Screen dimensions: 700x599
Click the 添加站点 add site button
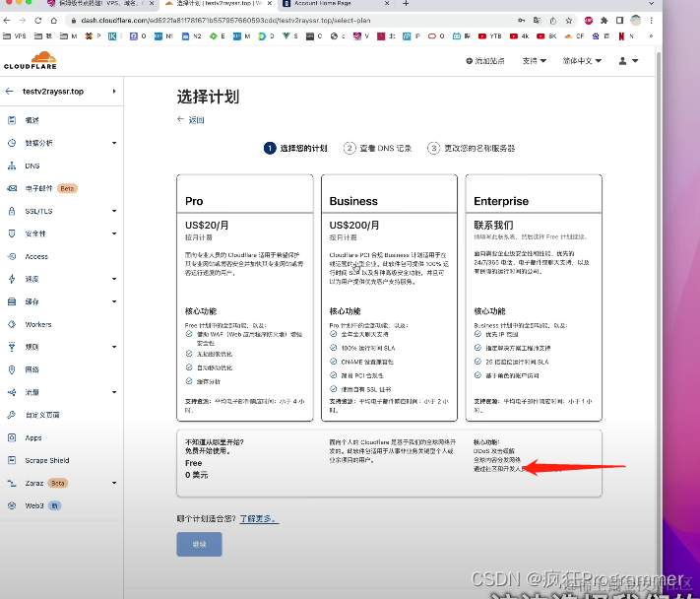tap(485, 61)
